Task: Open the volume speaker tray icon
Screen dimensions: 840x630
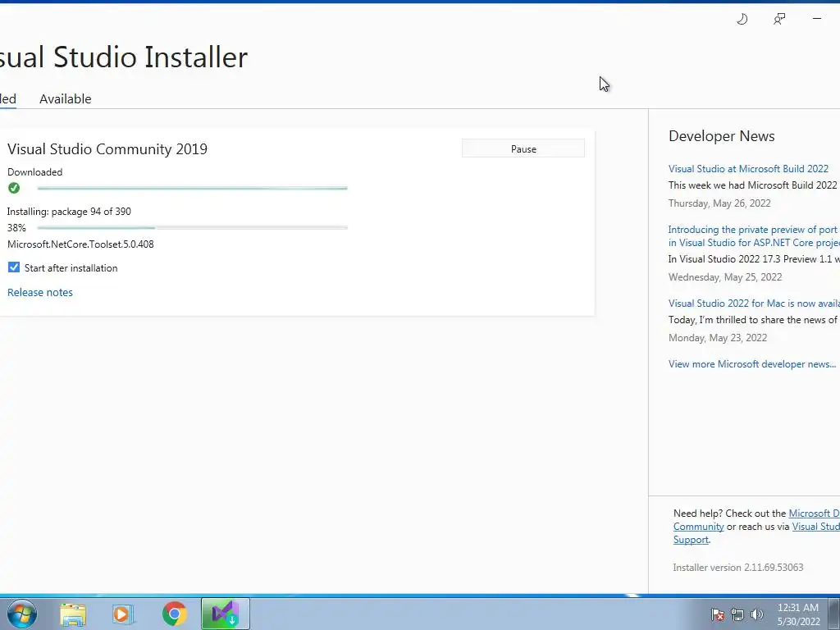Action: 756,615
